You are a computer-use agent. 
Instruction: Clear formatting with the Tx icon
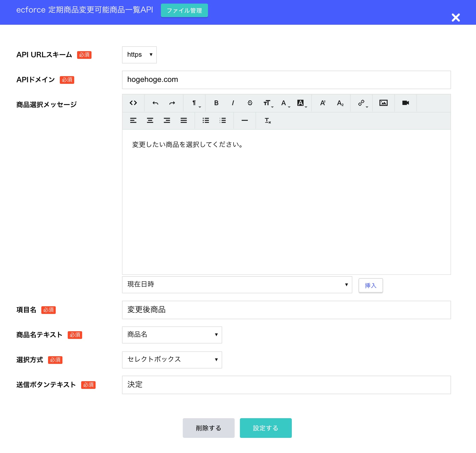[268, 121]
